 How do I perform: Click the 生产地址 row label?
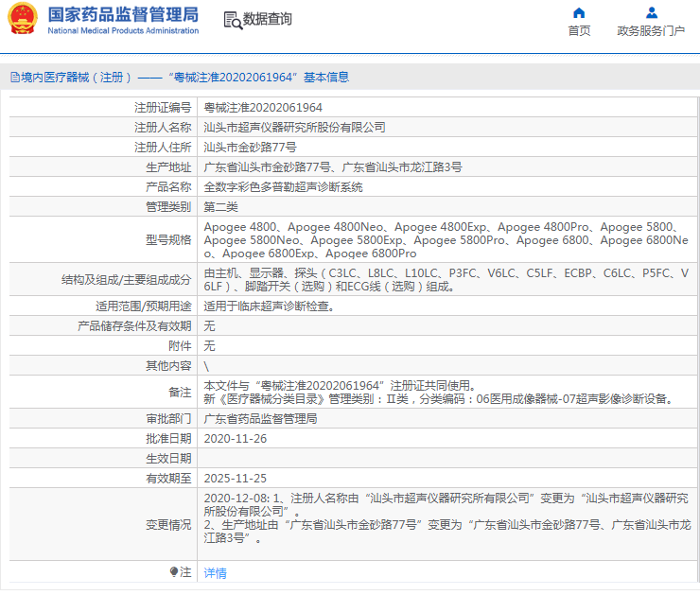168,167
